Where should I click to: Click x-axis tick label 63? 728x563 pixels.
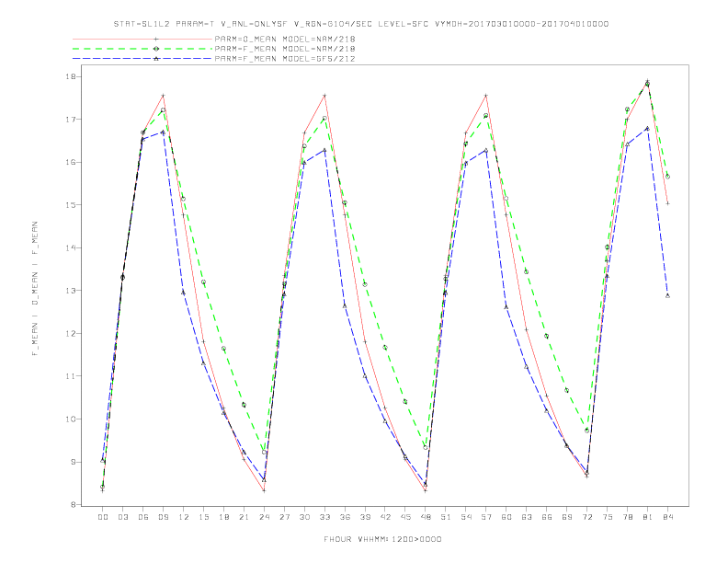pos(527,517)
